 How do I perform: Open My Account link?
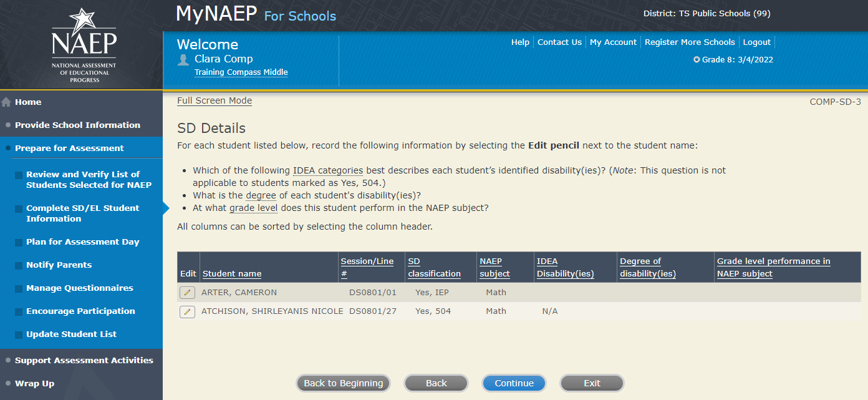click(x=613, y=42)
